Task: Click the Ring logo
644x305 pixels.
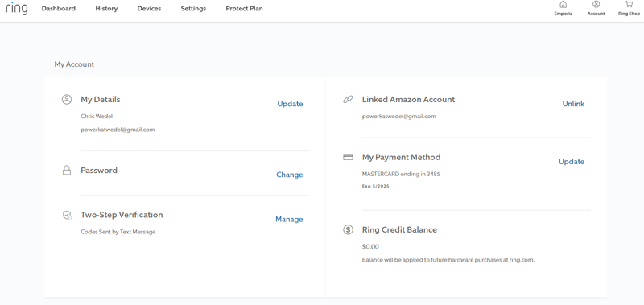Action: pyautogui.click(x=17, y=9)
